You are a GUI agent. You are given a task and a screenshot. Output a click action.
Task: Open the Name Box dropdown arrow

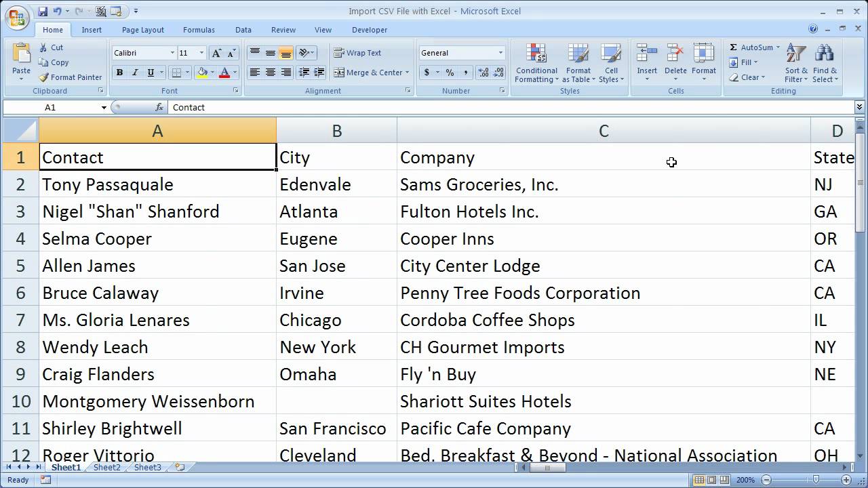coord(104,107)
